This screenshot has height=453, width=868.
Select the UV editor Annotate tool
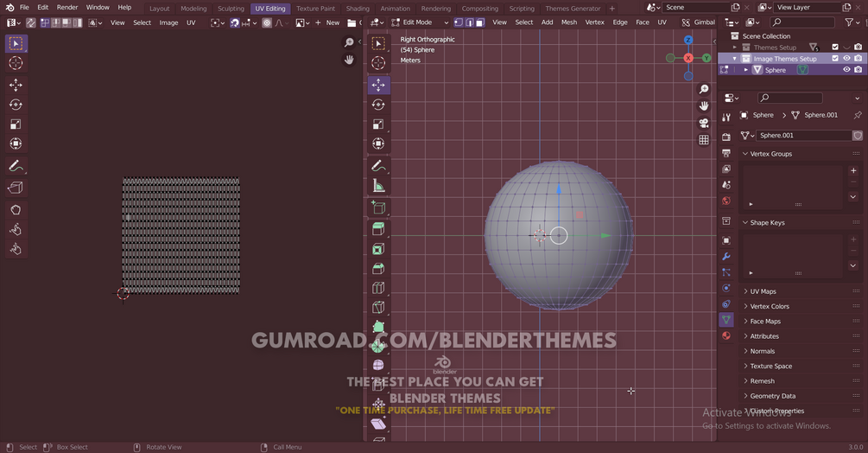(x=16, y=166)
